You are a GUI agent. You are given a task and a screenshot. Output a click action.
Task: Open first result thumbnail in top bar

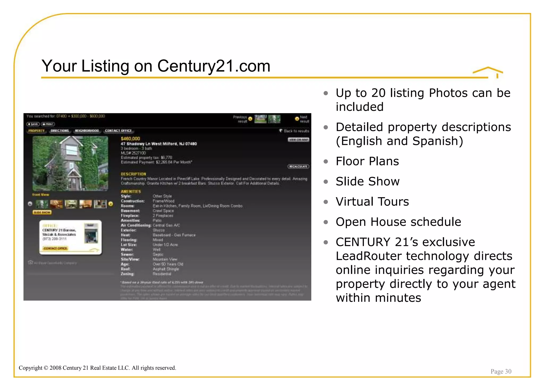pyautogui.click(x=260, y=119)
